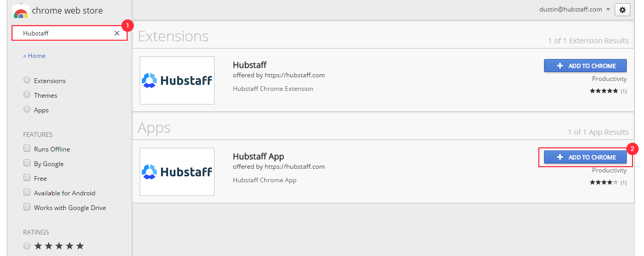Select the Themes radio filter
The width and height of the screenshot is (644, 256).
pyautogui.click(x=27, y=95)
